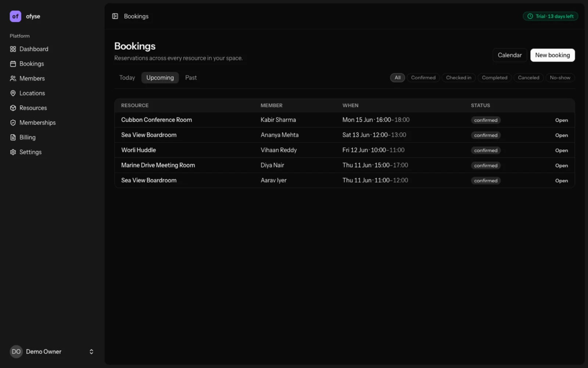Viewport: 588px width, 368px height.
Task: Open Settings in the sidebar
Action: (52, 152)
